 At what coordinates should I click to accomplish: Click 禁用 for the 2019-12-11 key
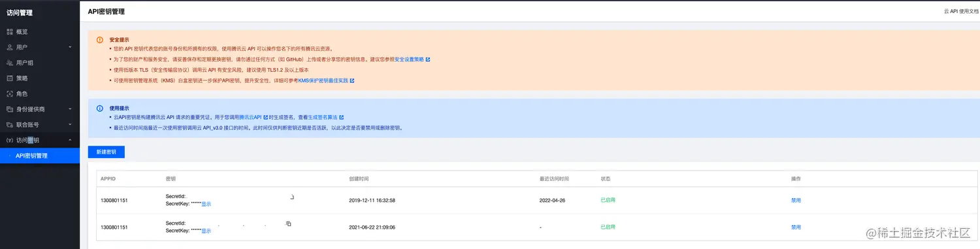[796, 200]
